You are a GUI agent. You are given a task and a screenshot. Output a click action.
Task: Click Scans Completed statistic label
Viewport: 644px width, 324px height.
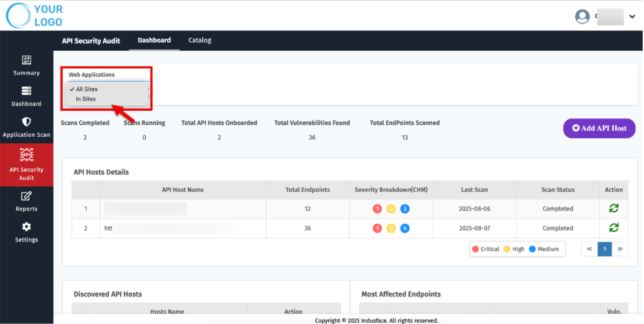(x=85, y=122)
